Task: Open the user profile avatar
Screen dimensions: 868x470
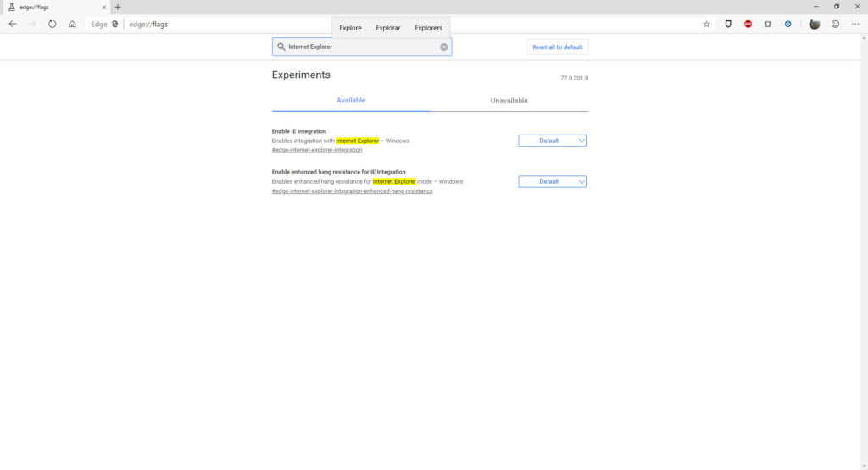Action: (814, 25)
